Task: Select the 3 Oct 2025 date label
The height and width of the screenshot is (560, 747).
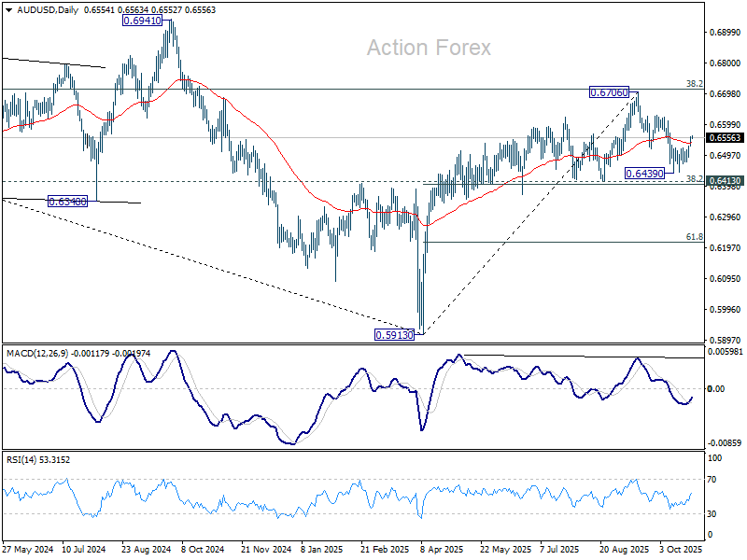Action: tap(681, 551)
